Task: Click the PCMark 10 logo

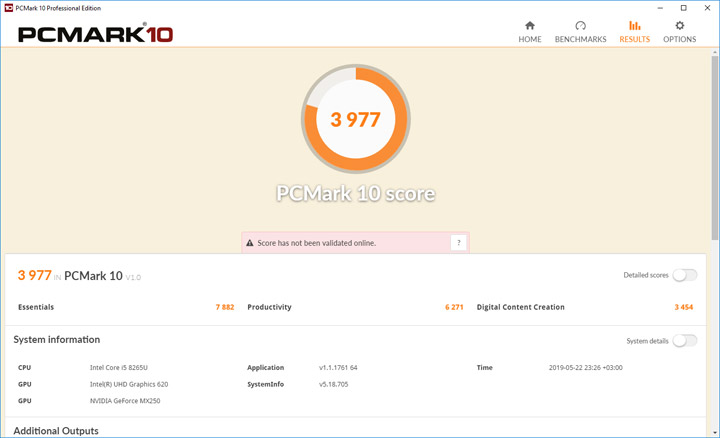Action: pos(96,34)
